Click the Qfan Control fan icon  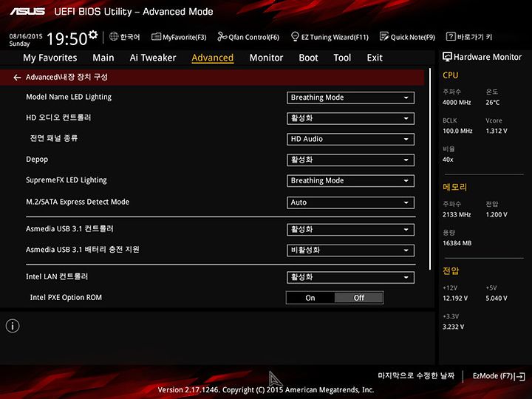coord(222,36)
